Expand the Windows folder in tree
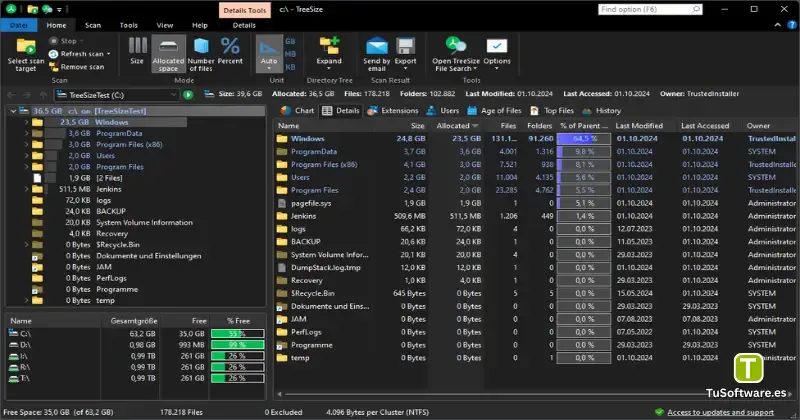800x420 pixels. click(26, 122)
